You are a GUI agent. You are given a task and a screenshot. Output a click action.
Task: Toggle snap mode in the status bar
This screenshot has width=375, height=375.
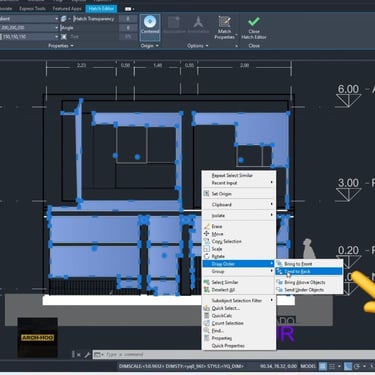(x=332, y=366)
